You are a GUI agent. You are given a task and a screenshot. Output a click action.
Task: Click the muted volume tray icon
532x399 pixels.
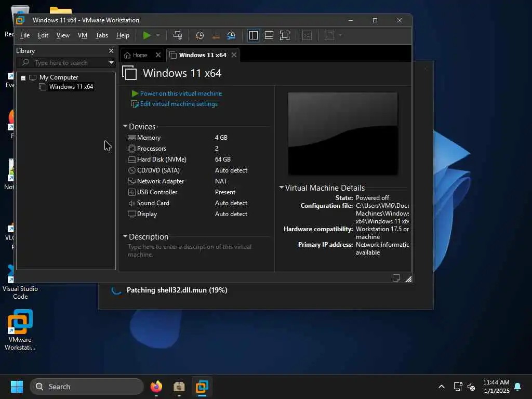pyautogui.click(x=471, y=387)
